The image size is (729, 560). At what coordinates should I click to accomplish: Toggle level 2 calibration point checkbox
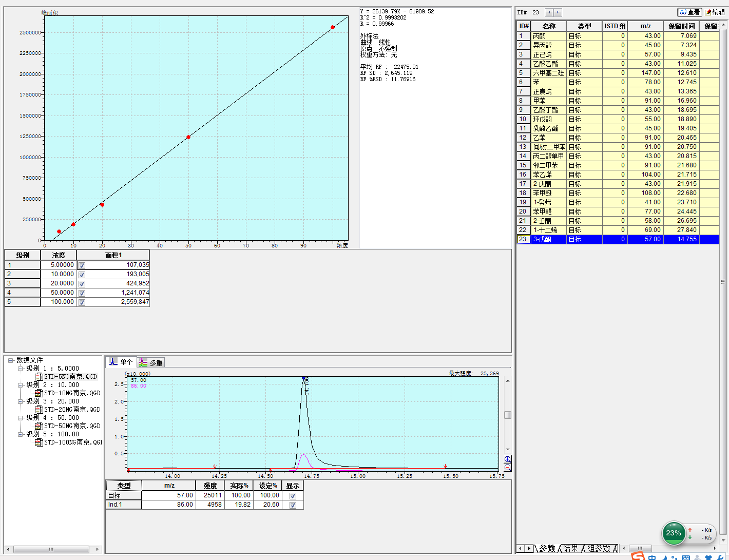coord(82,275)
